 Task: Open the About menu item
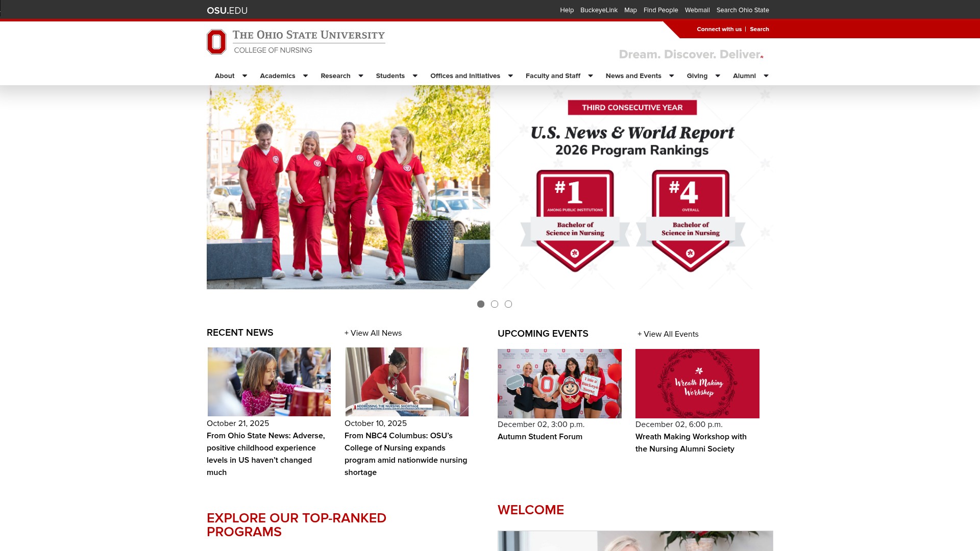225,76
